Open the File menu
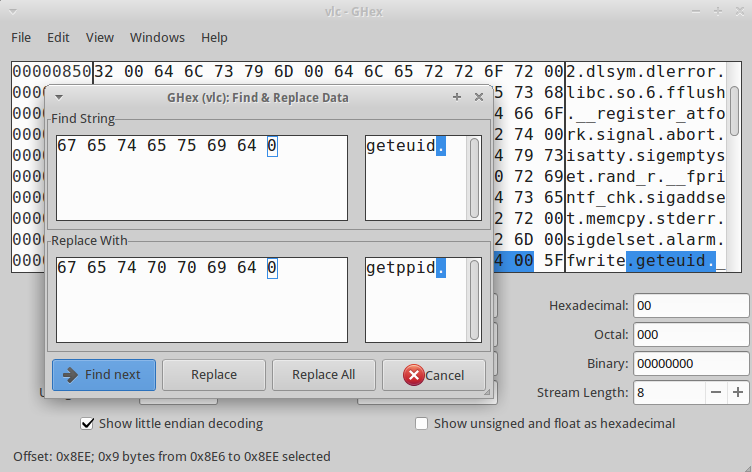 (x=21, y=37)
